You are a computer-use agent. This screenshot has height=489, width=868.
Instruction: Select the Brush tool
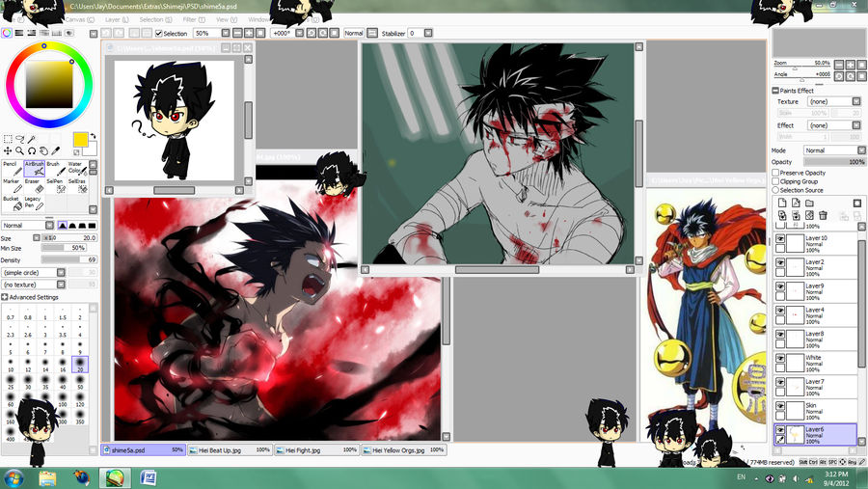pos(55,169)
